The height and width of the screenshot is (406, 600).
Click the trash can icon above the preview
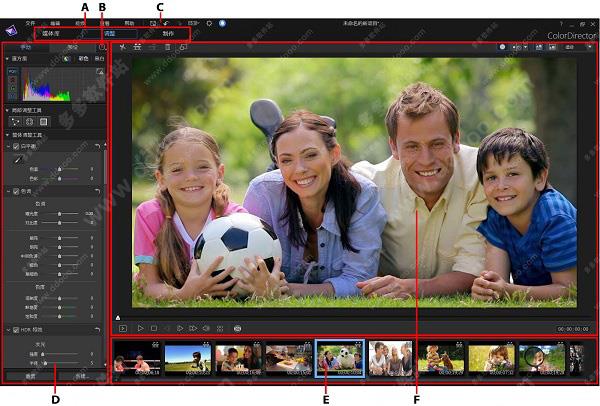pos(168,47)
